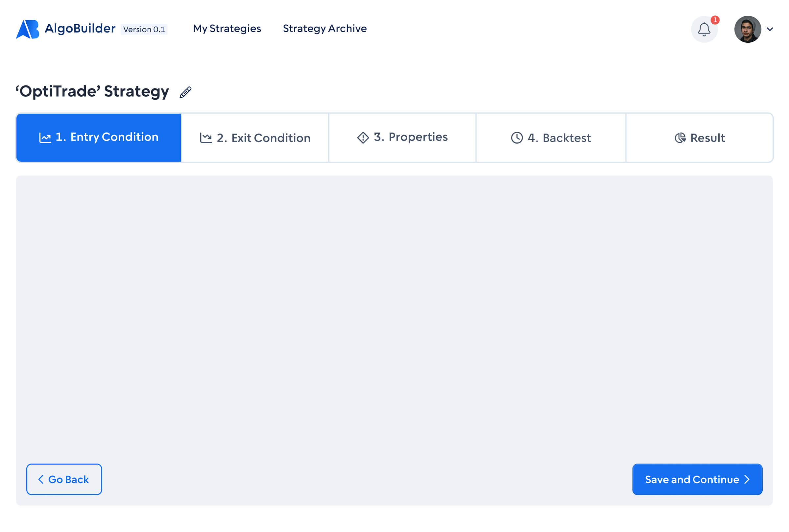Click the Backtest clock icon

point(516,138)
